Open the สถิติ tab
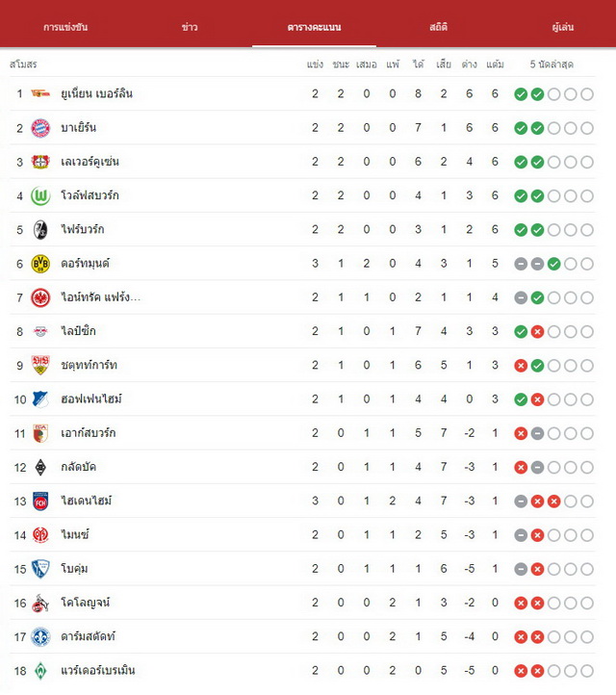Viewport: 616px width, 695px height. click(438, 27)
